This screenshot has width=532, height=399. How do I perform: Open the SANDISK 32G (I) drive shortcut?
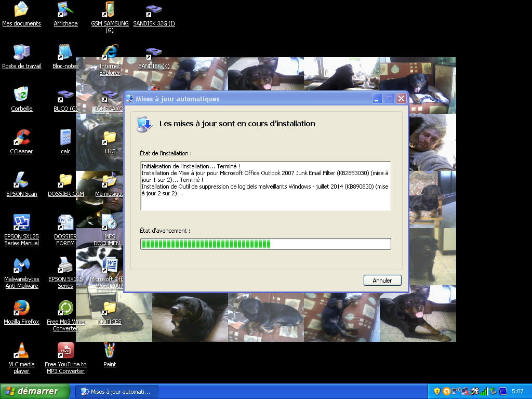point(154,9)
